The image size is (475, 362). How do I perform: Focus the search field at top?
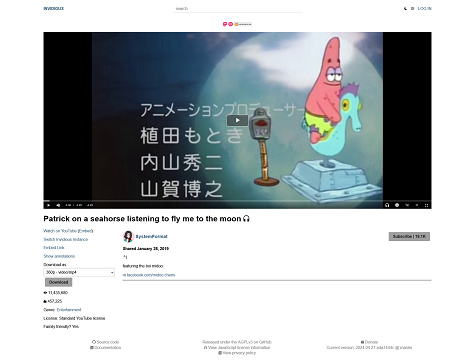[238, 9]
